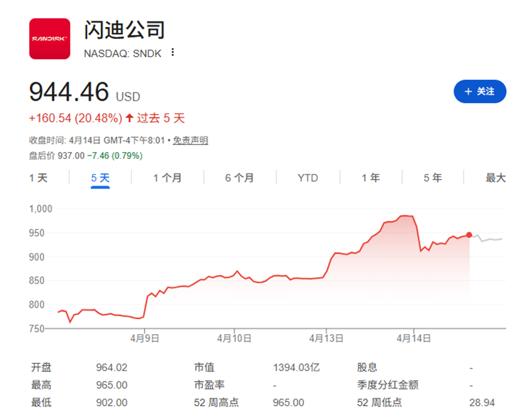Select the 最大 max range tab
This screenshot has height=420, width=516.
[x=495, y=178]
